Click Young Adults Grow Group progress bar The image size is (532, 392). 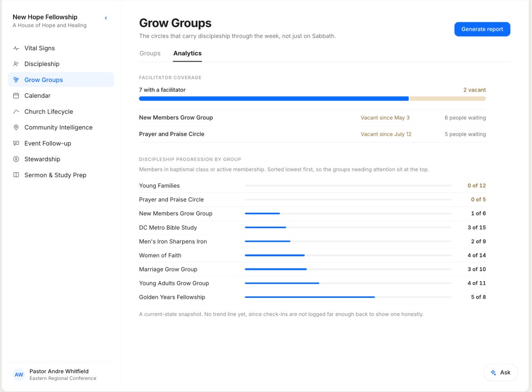click(x=348, y=283)
